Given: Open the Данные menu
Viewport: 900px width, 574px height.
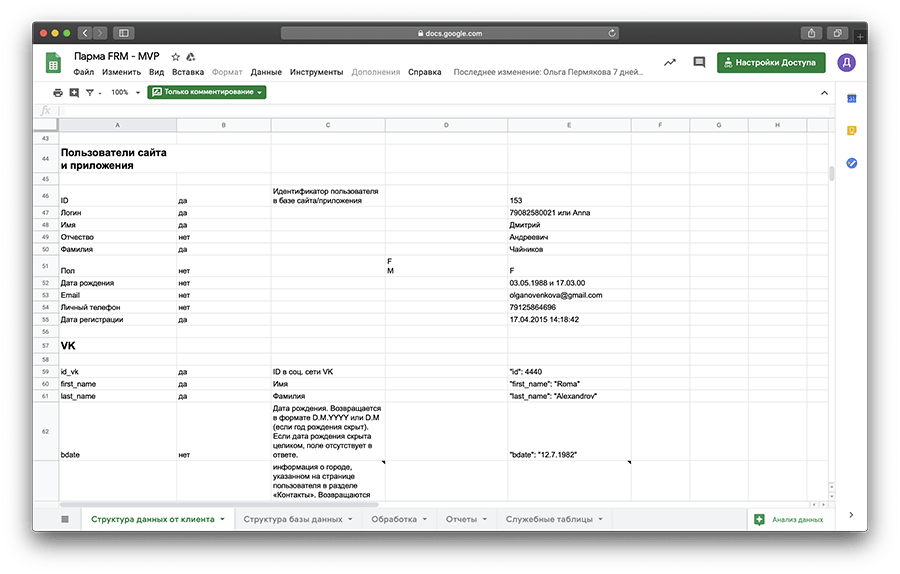Looking at the screenshot, I should pos(266,72).
